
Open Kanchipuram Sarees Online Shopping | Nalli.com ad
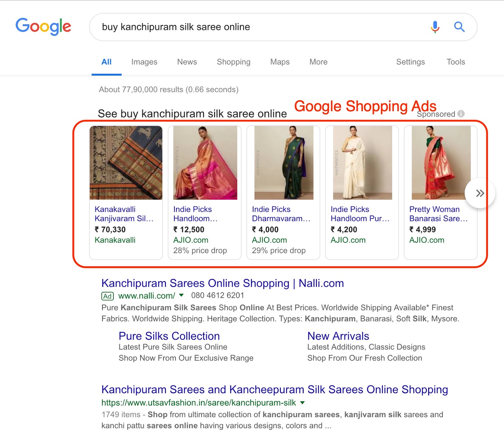click(223, 283)
